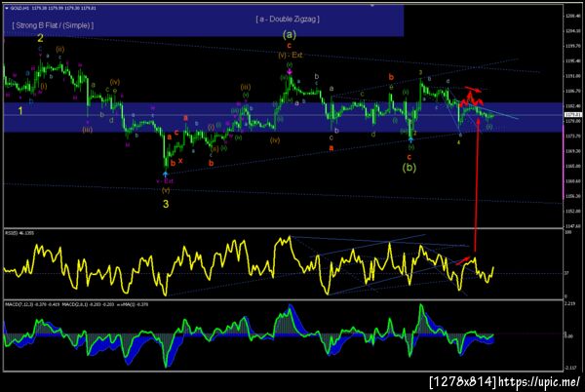Image resolution: width=585 pixels, height=392 pixels.
Task: Select the yellow wave '2' label
Action: pyautogui.click(x=40, y=38)
